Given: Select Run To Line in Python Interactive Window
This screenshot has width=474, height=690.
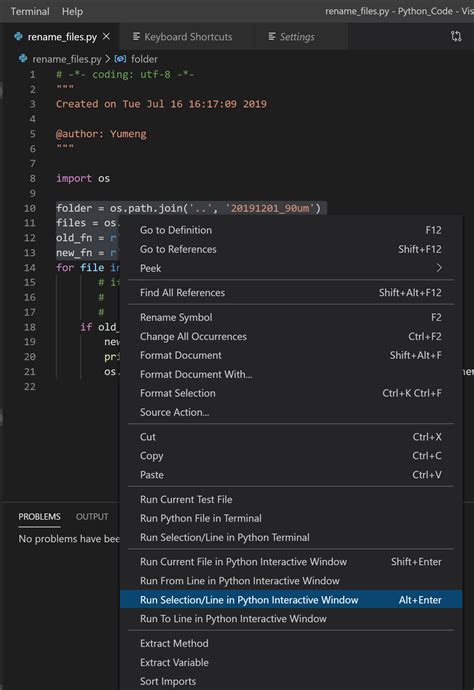Looking at the screenshot, I should pos(290,618).
